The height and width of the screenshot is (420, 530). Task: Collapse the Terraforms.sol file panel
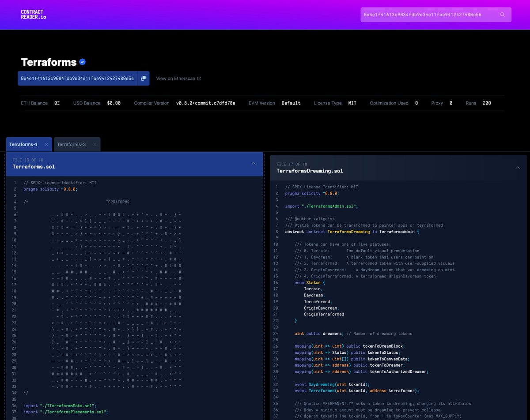point(254,164)
